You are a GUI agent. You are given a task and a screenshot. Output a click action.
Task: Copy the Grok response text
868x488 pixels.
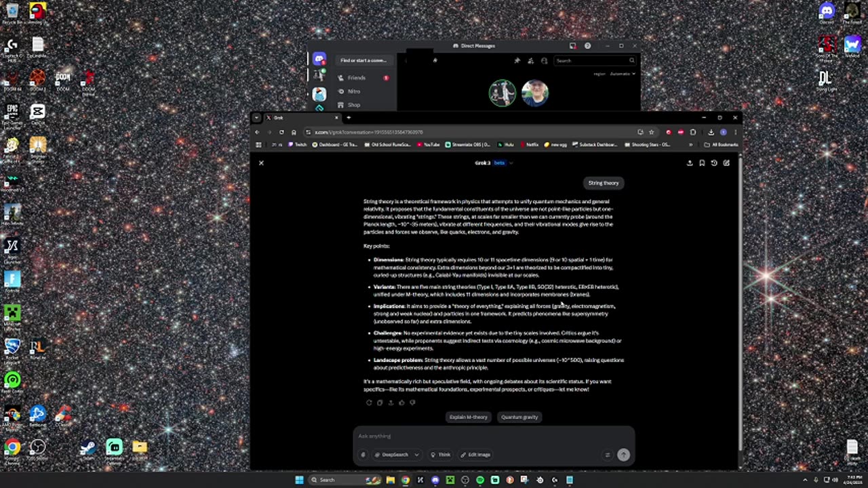[380, 403]
